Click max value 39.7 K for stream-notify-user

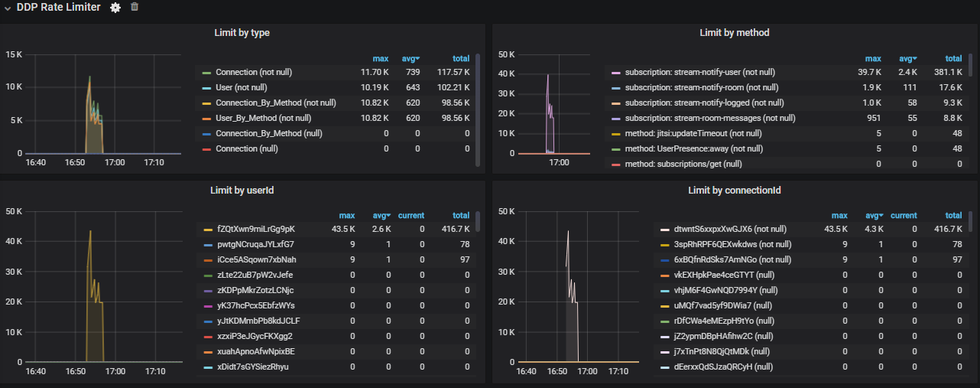coord(869,72)
